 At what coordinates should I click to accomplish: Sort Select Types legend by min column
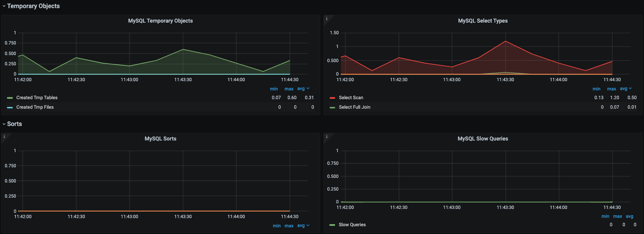[x=596, y=89]
